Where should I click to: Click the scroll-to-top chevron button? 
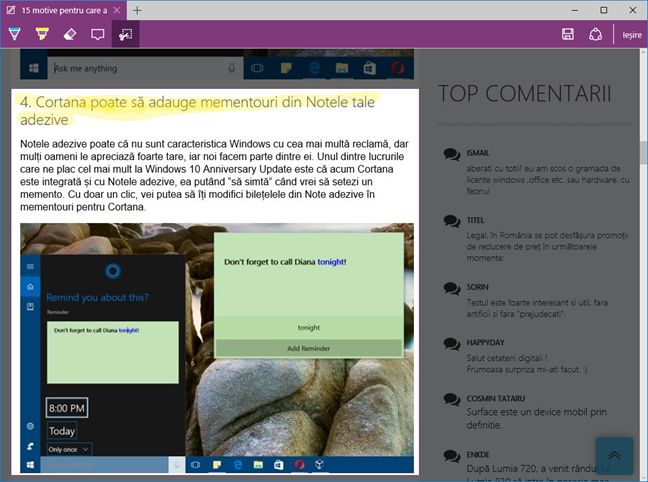615,456
